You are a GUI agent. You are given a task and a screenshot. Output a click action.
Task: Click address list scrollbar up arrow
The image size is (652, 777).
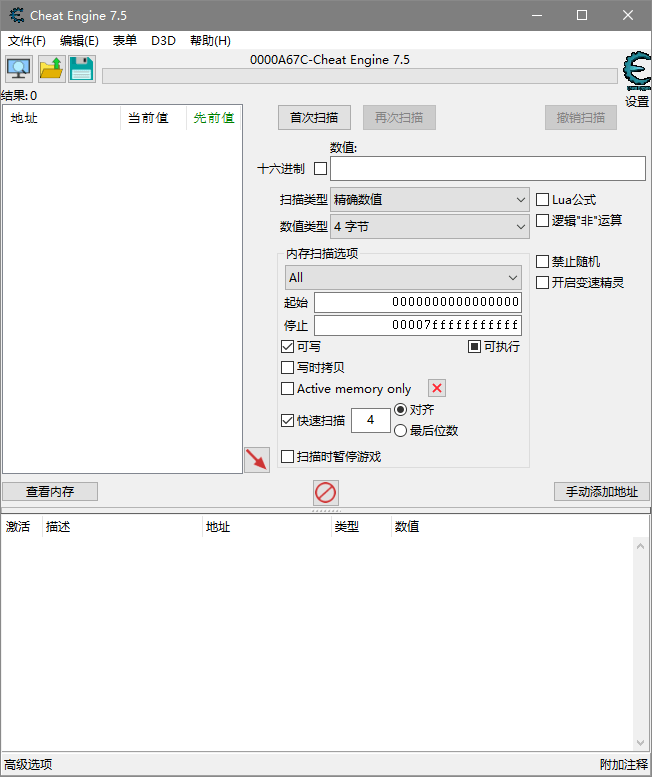[640, 546]
